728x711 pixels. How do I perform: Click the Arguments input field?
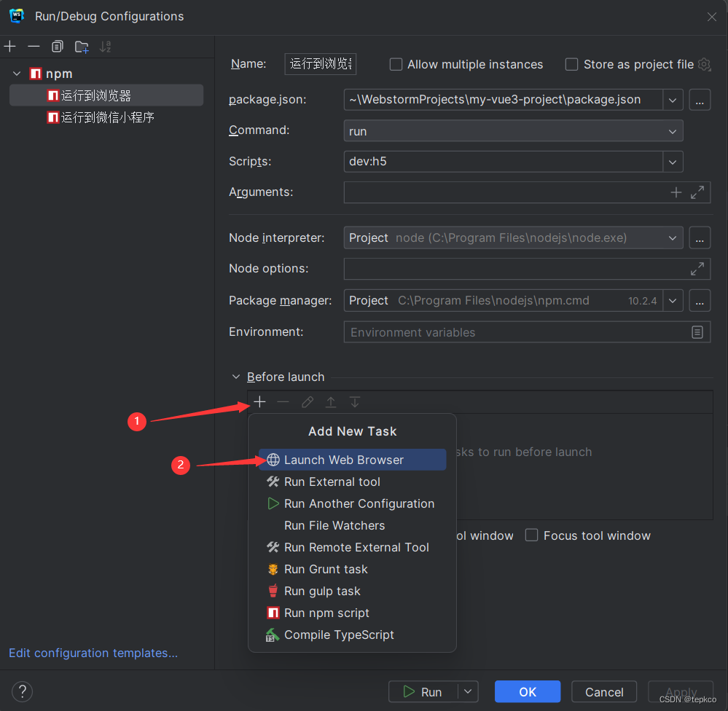click(527, 192)
